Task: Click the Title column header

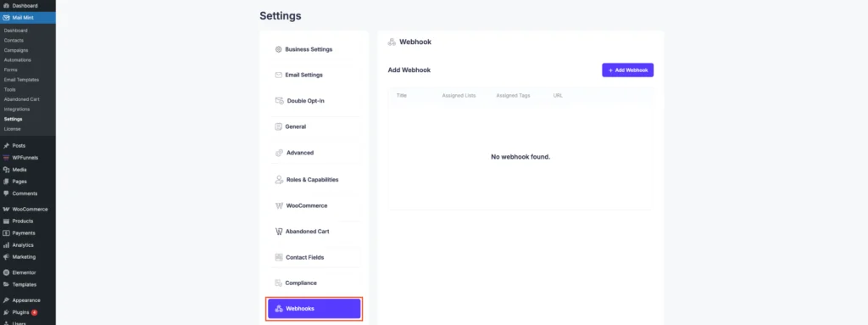Action: (x=402, y=95)
